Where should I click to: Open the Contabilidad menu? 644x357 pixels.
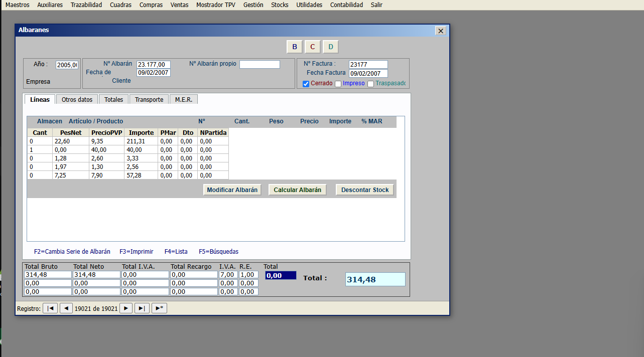coord(346,5)
